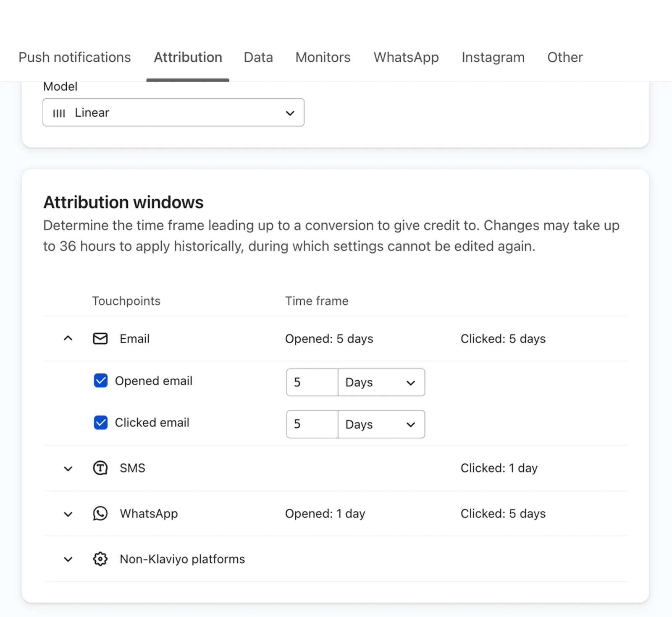Open the Model dropdown showing Linear
This screenshot has height=617, width=672.
point(173,112)
